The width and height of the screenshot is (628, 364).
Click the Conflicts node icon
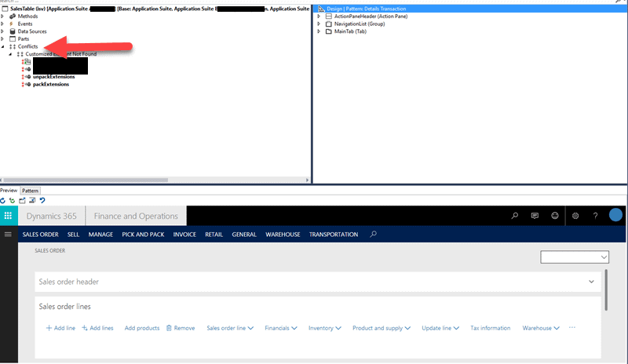pos(13,46)
